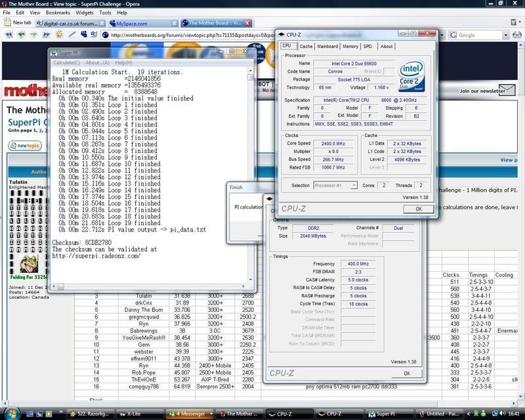Click the green messenger buddy tray icon
The image size is (525, 420).
[484, 413]
